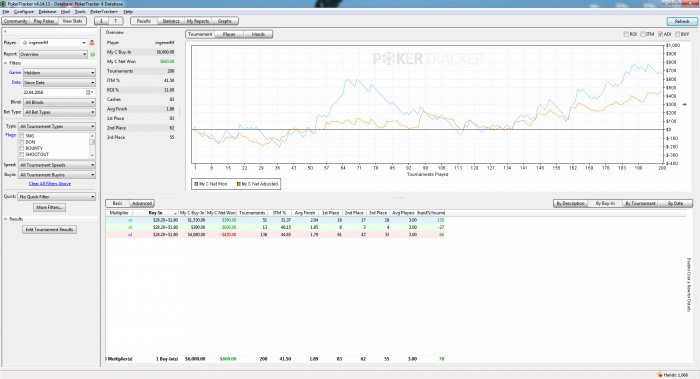Click the red player icon beside the player field
The image size is (700, 379).
coord(92,42)
